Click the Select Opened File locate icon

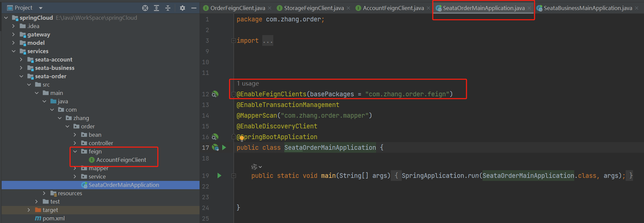coord(145,8)
